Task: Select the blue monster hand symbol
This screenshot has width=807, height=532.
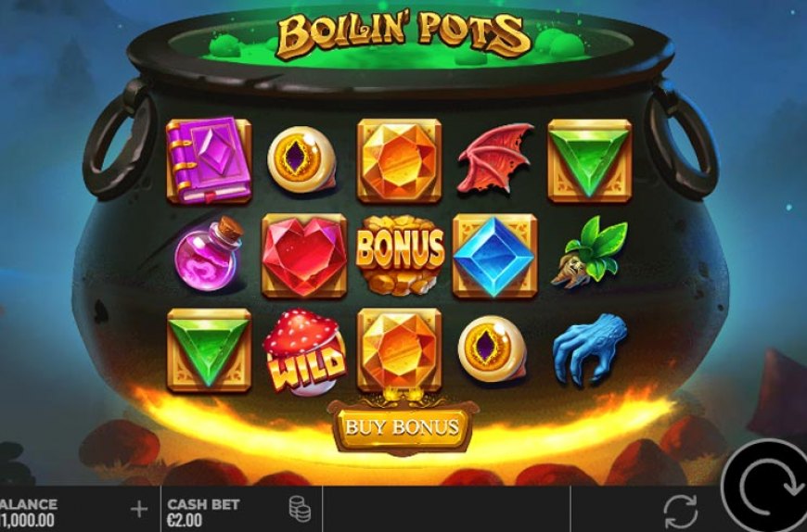Action: tap(590, 349)
